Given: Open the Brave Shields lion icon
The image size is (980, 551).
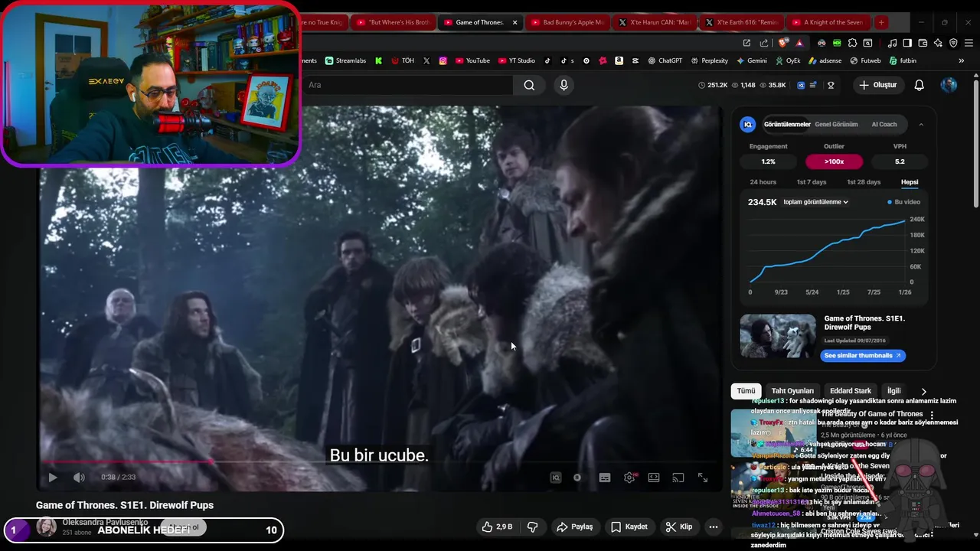Looking at the screenshot, I should click(x=784, y=43).
